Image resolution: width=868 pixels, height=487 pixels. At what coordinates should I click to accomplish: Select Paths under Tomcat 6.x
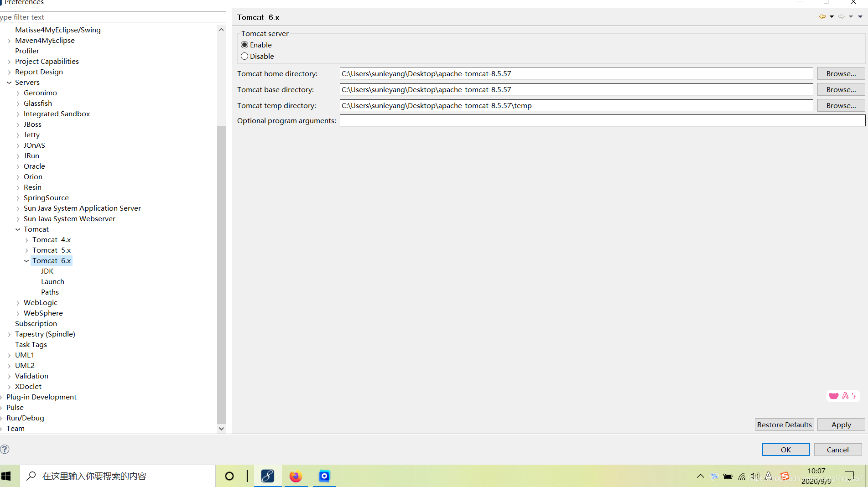[x=50, y=292]
